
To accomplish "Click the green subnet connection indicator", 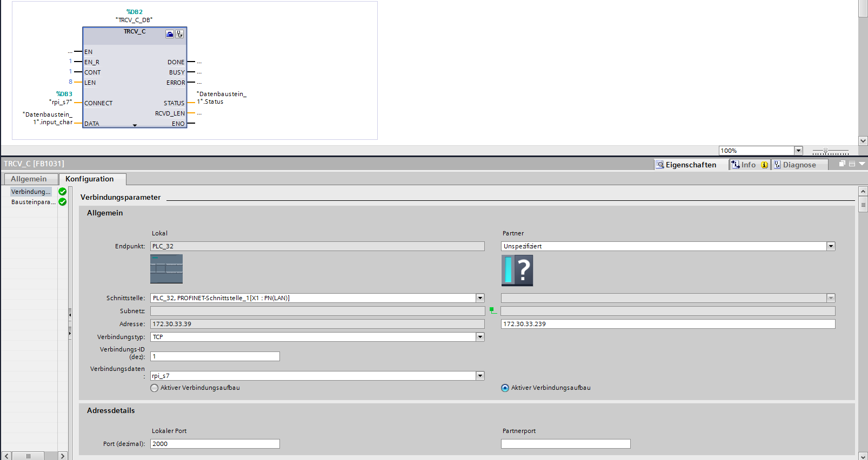I will (x=493, y=310).
